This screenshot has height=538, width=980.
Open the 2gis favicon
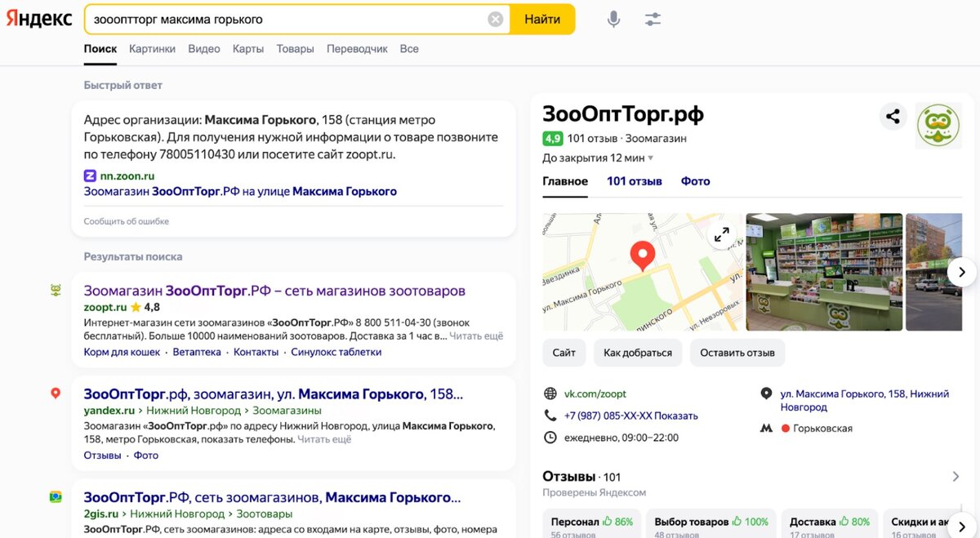coord(56,496)
